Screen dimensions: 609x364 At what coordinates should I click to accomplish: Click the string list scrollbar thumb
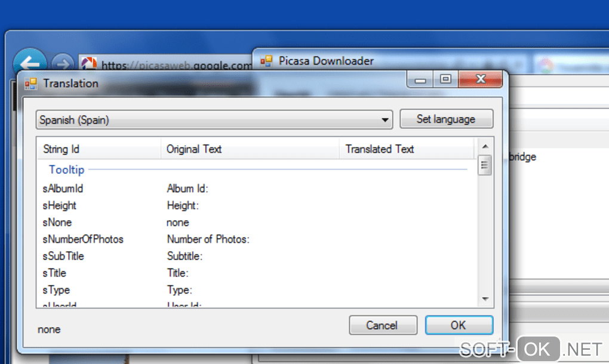click(485, 165)
